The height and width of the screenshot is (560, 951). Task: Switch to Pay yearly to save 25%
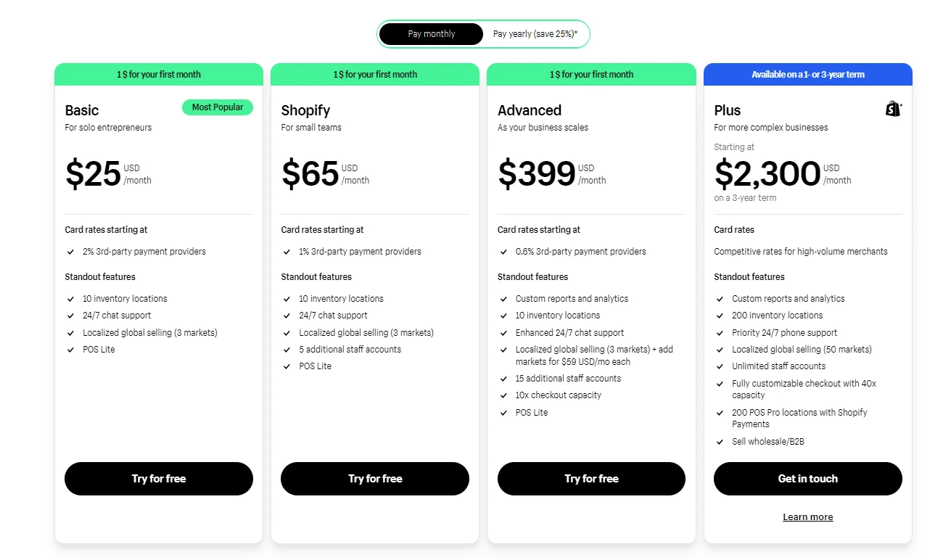point(535,33)
